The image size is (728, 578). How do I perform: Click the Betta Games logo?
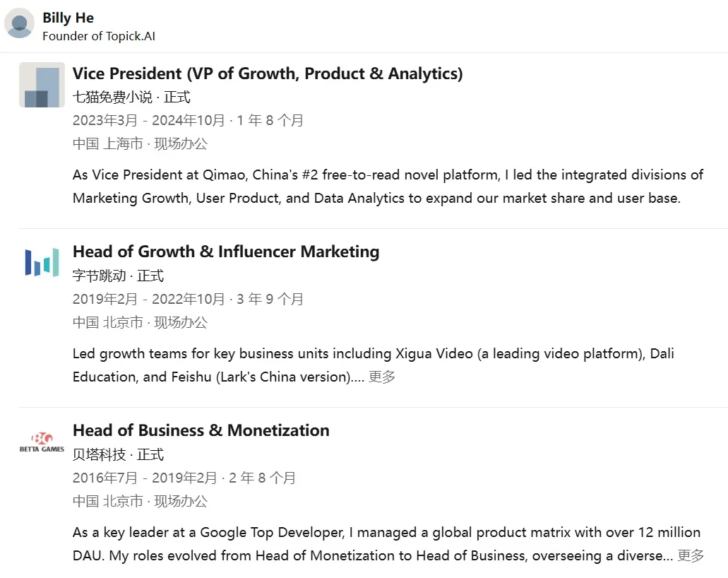coord(42,442)
